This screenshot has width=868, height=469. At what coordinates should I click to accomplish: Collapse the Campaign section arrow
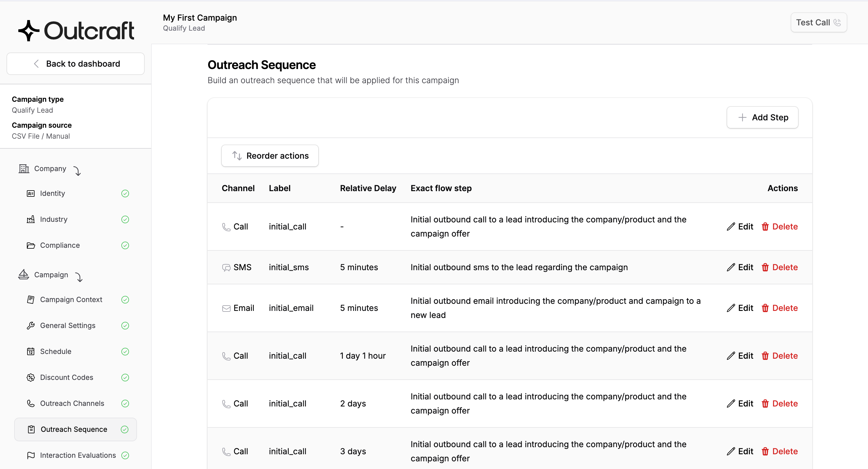[79, 277]
